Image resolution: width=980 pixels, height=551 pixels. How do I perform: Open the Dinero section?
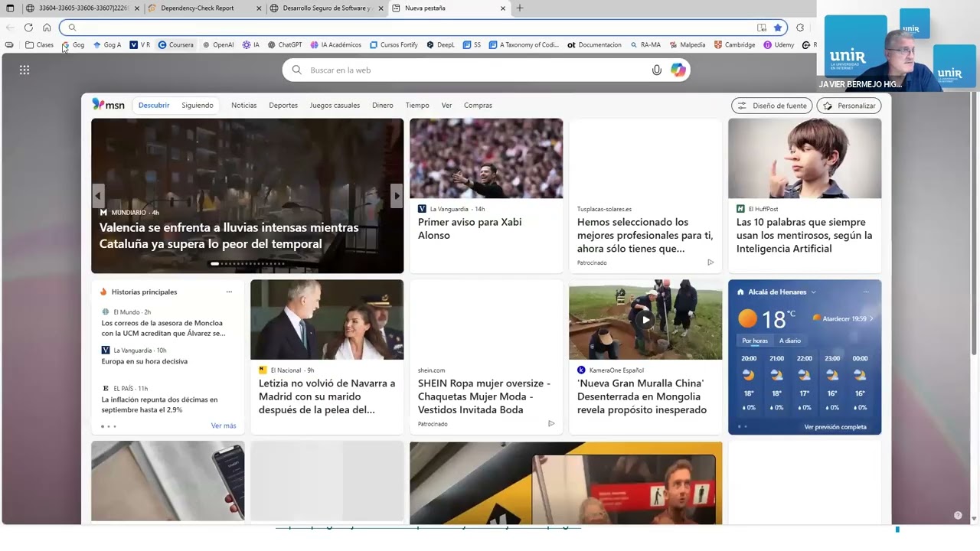coord(383,106)
